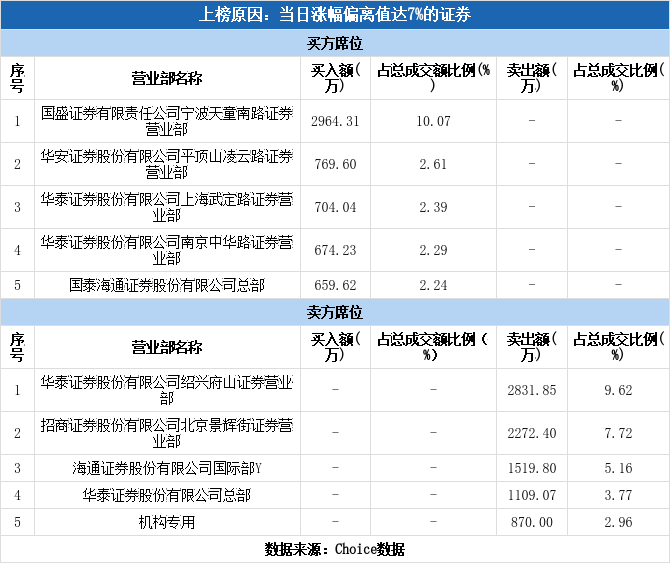Image resolution: width=670 pixels, height=563 pixels.
Task: Click 华泰证券股份有限公司总部 seller name
Action: 167,495
